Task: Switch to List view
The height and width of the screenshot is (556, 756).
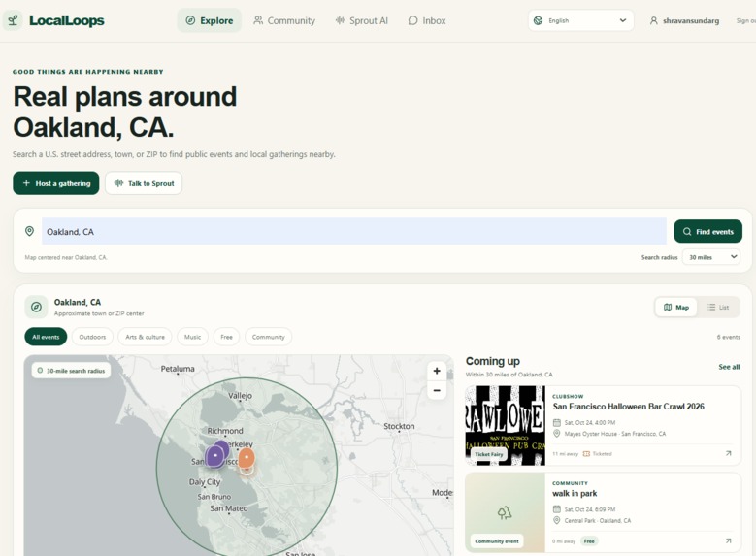Action: (718, 308)
